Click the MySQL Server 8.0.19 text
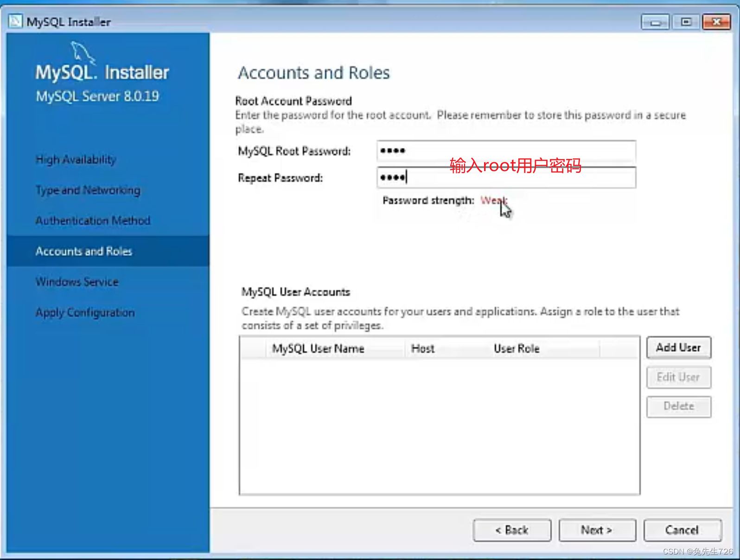This screenshot has width=740, height=560. tap(97, 96)
